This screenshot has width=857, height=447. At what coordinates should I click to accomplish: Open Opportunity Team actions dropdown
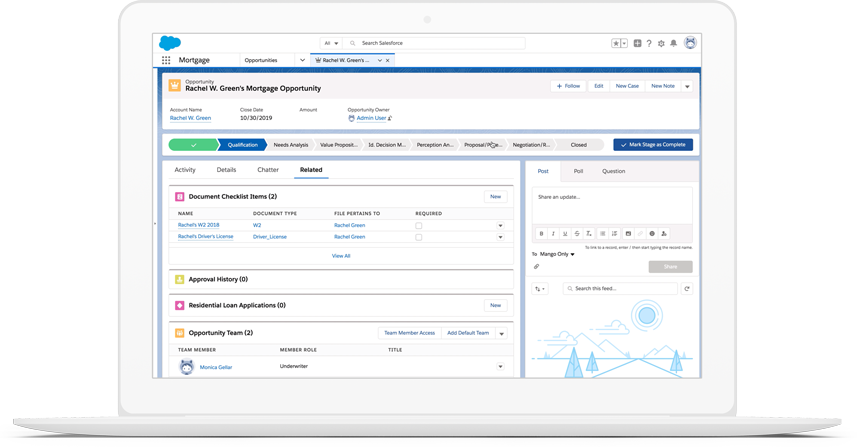tap(502, 333)
